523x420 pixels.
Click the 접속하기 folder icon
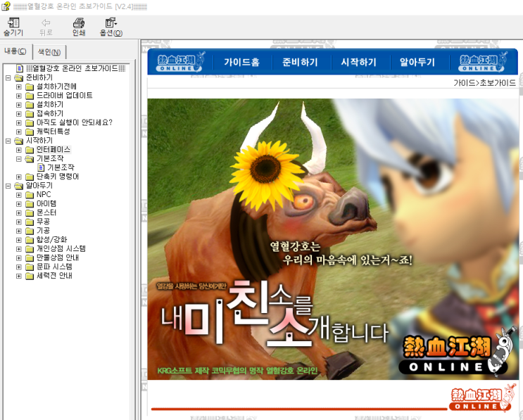(30, 114)
